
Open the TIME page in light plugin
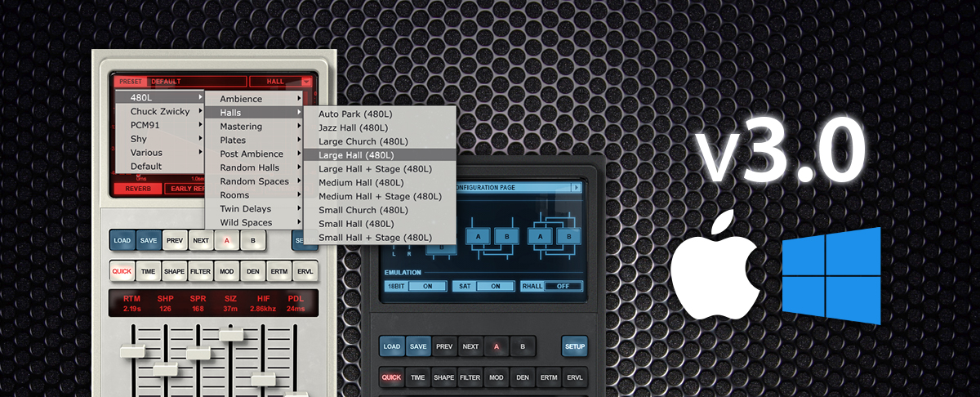[148, 271]
